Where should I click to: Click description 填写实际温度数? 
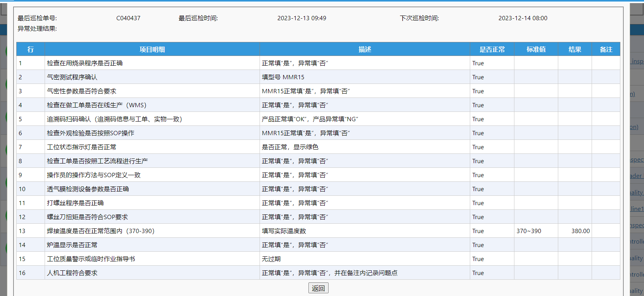point(284,231)
